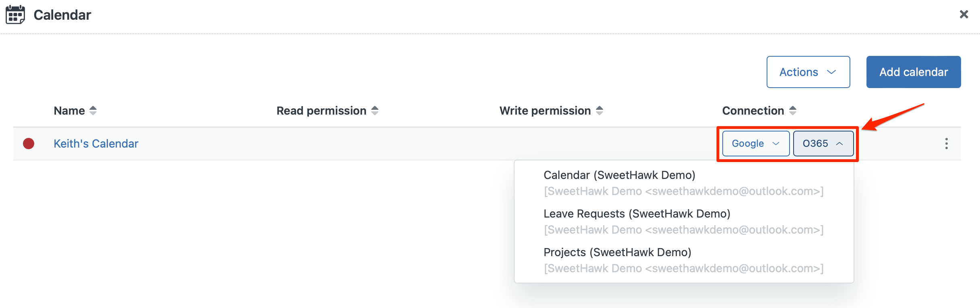Collapse the O365 connection dropdown

[823, 144]
